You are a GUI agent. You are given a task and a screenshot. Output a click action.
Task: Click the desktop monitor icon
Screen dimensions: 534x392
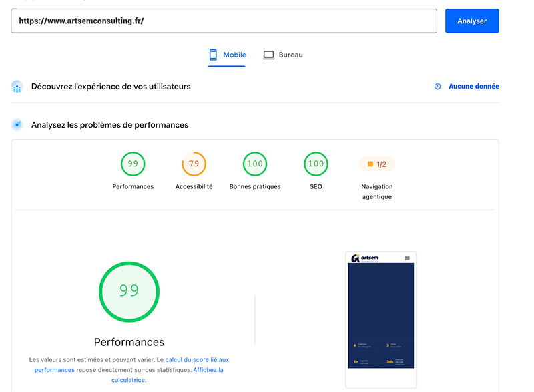[268, 55]
